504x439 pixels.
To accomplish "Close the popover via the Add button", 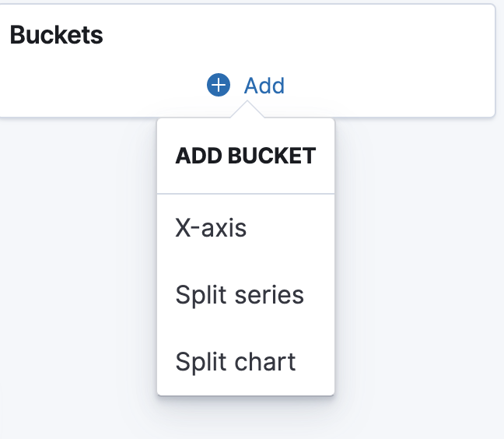I will [x=246, y=85].
